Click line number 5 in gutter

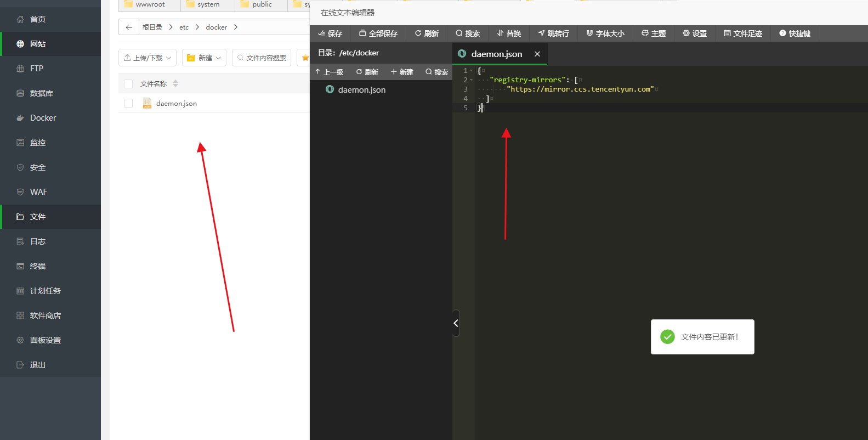point(466,108)
